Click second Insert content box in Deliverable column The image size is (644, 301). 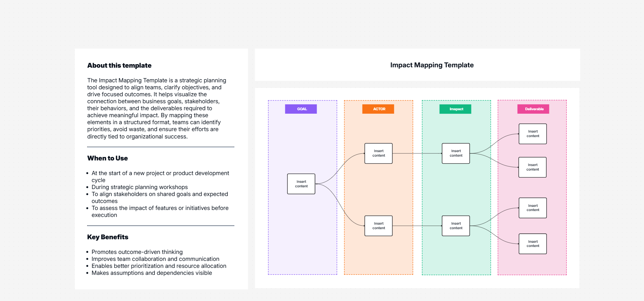click(x=533, y=167)
